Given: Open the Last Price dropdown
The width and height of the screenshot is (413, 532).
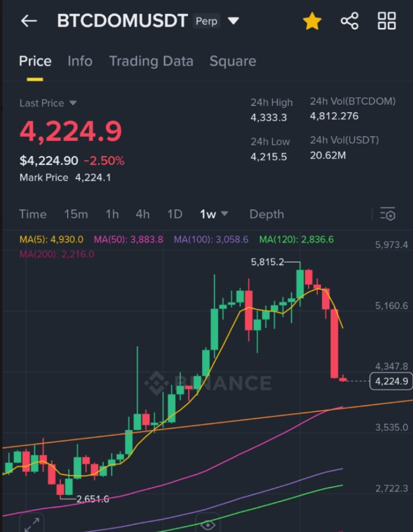Looking at the screenshot, I should (49, 103).
